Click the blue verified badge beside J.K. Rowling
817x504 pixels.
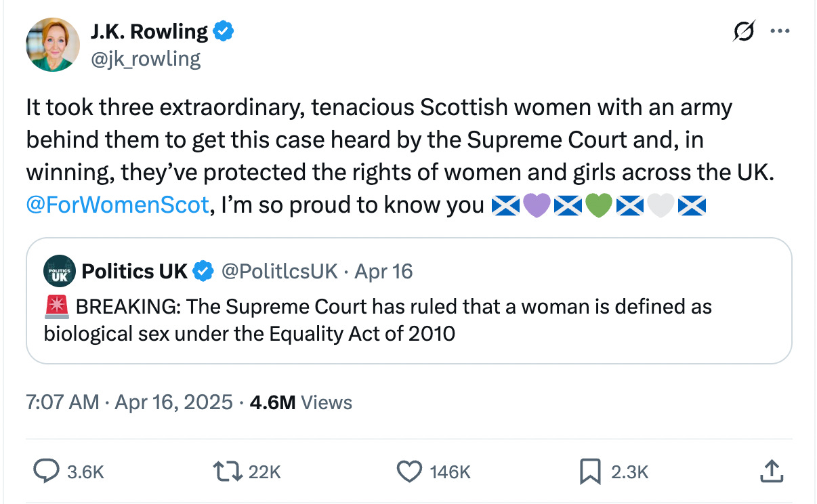point(224,31)
